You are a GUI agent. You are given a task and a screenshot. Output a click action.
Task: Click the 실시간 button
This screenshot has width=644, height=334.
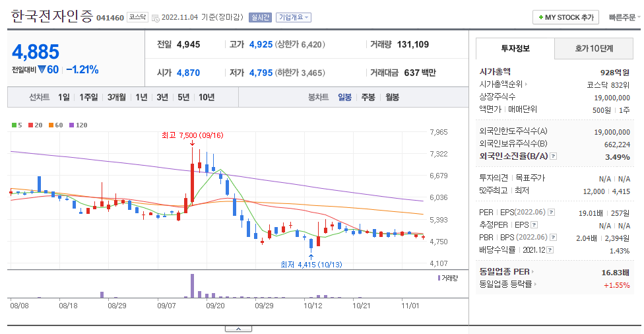click(x=260, y=17)
